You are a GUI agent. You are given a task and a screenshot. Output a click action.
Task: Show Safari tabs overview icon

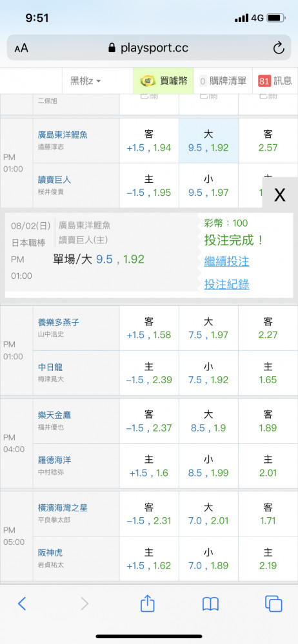tap(273, 604)
